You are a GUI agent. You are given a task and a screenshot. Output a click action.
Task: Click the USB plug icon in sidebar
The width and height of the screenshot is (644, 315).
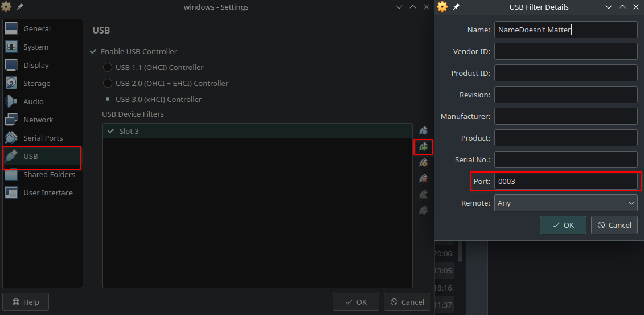11,157
